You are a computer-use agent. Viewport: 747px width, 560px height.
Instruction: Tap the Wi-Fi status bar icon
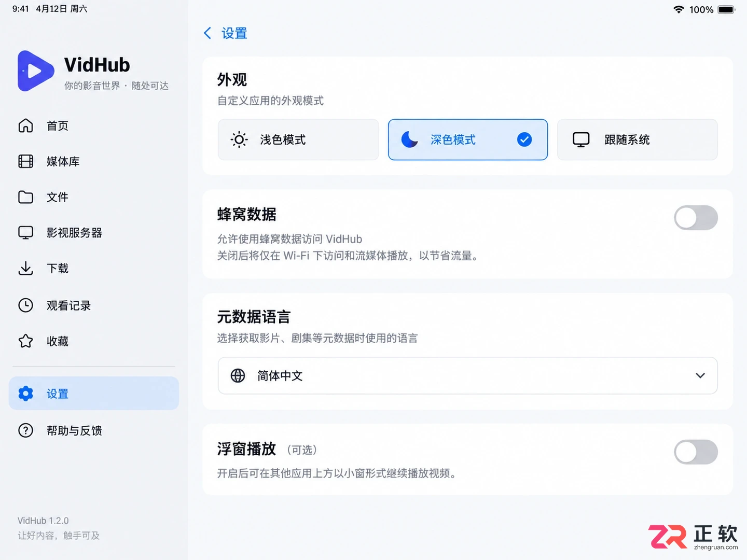tap(679, 9)
